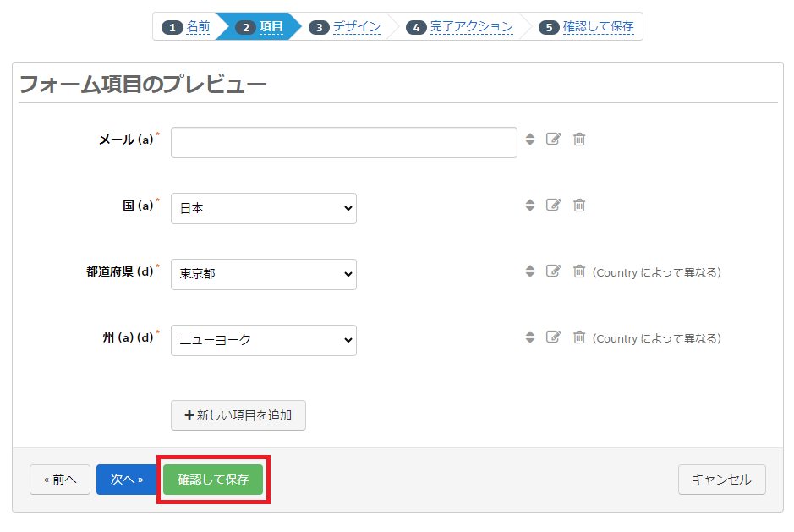
Task: Edit the 都道府県 (d) field
Action: point(554,271)
